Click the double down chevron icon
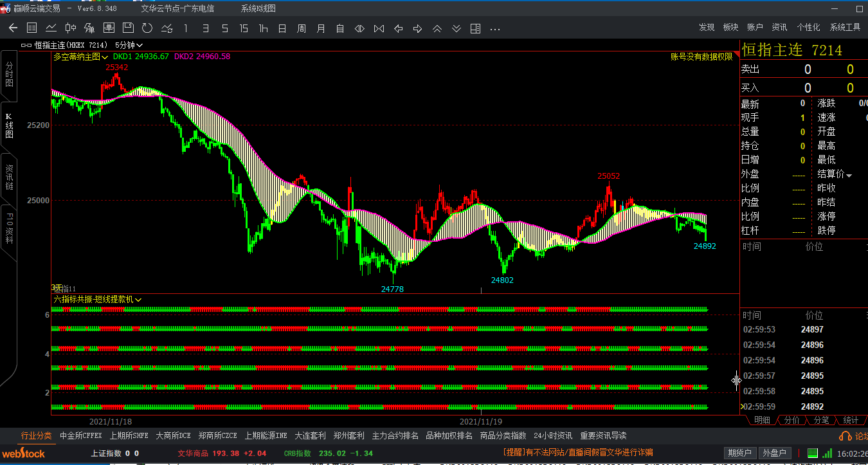This screenshot has width=868, height=465. coord(456,28)
